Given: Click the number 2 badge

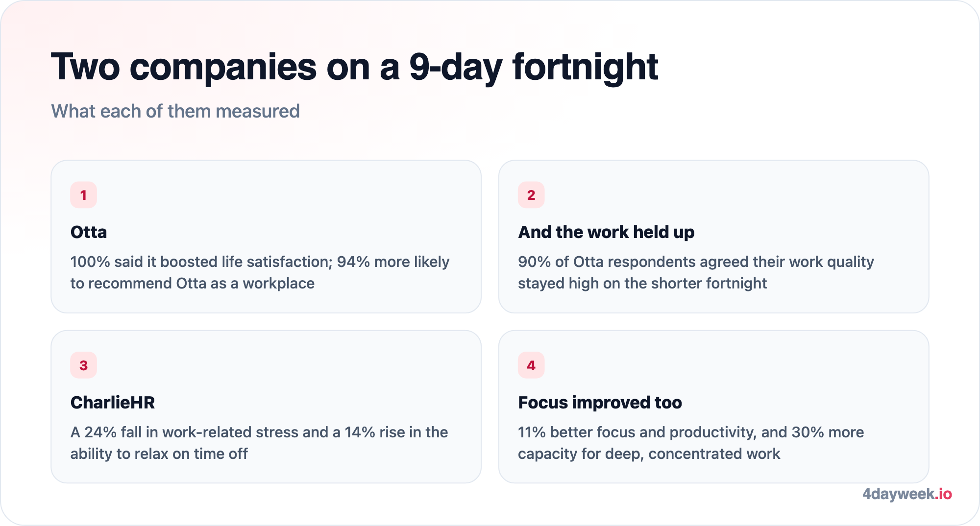Looking at the screenshot, I should (x=531, y=195).
